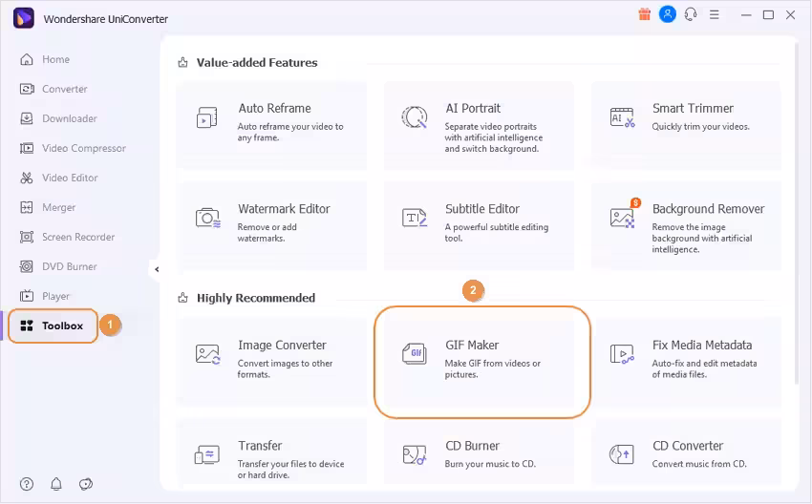This screenshot has width=812, height=504.
Task: Open the hamburger main menu
Action: tap(716, 15)
